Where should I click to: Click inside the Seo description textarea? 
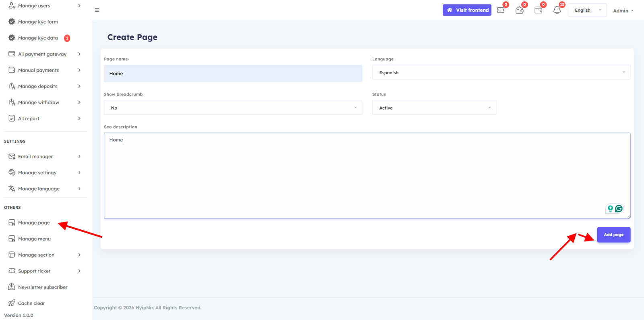tap(367, 176)
